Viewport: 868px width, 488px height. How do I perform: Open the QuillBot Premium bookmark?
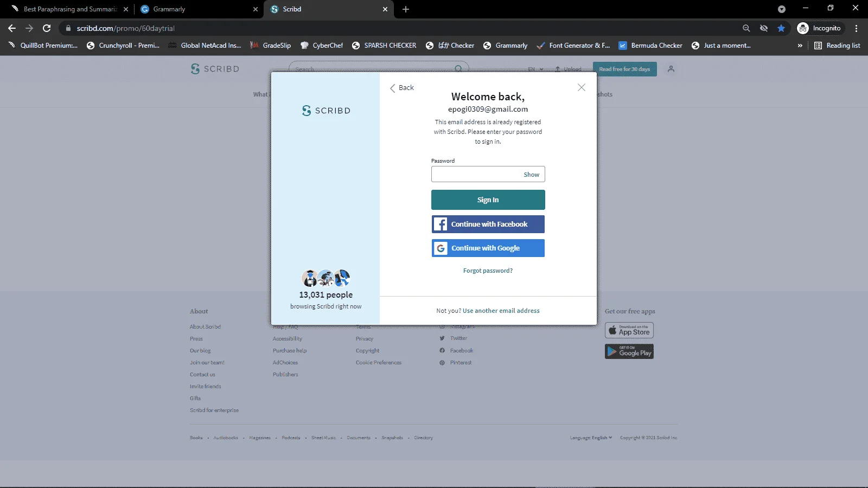pos(43,46)
